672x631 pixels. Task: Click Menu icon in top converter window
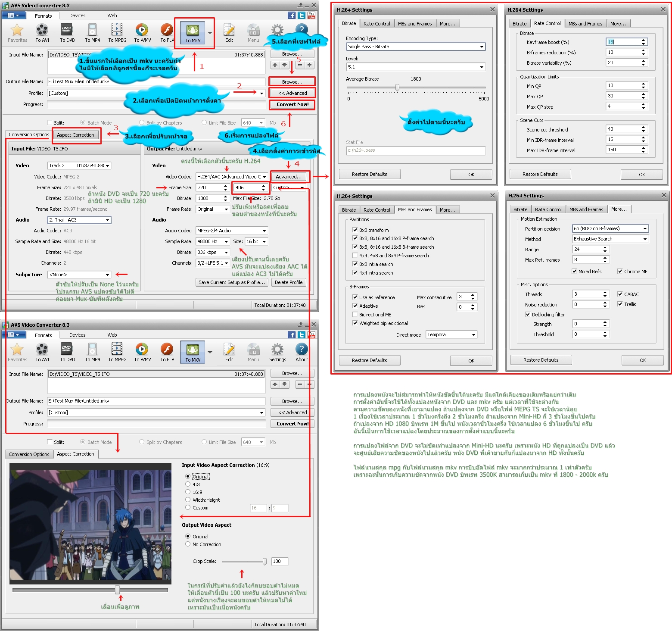click(x=253, y=33)
